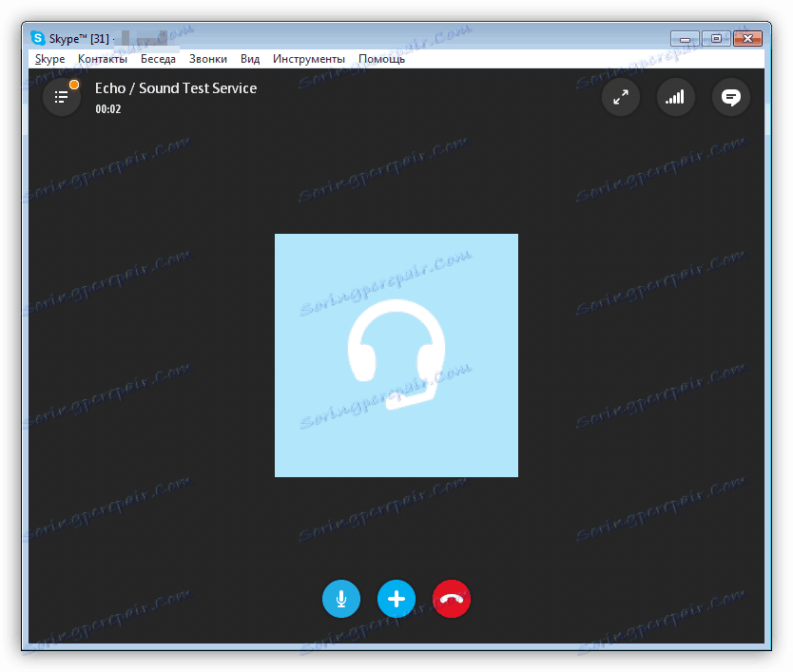Click the Echo / Sound Test Service avatar

pyautogui.click(x=396, y=355)
